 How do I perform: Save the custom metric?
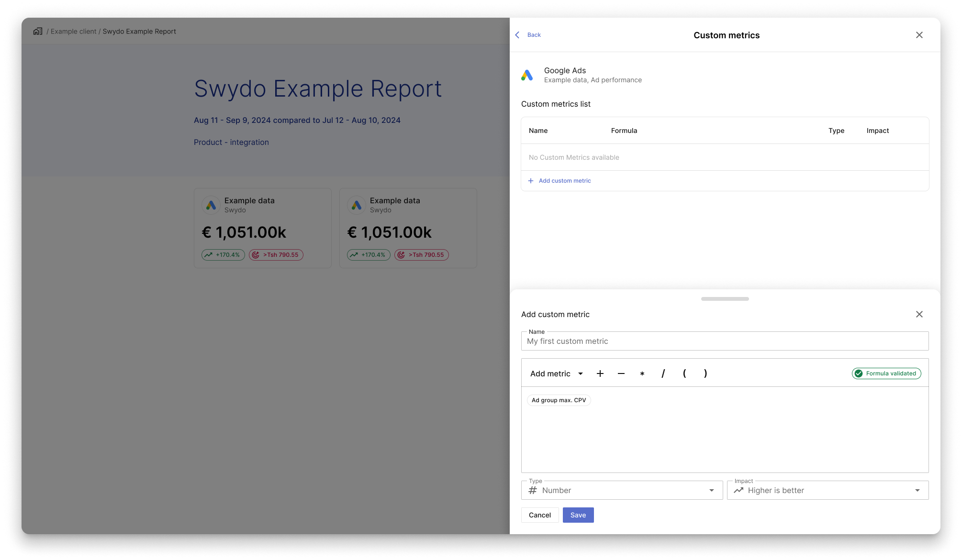[578, 515]
